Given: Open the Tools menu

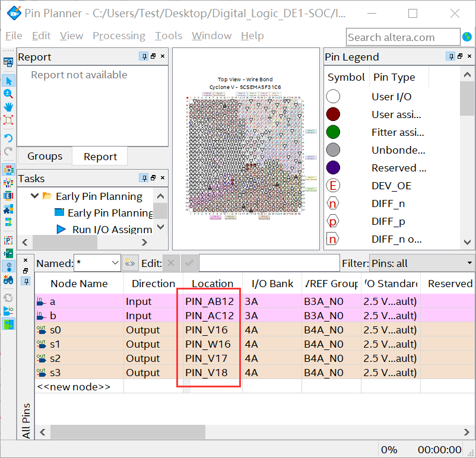Looking at the screenshot, I should point(169,36).
